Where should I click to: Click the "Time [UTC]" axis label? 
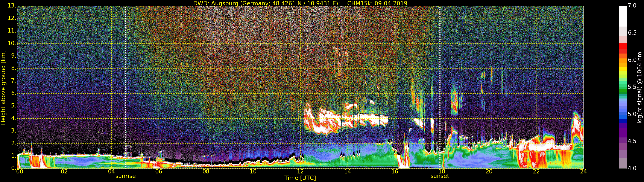[300, 178]
